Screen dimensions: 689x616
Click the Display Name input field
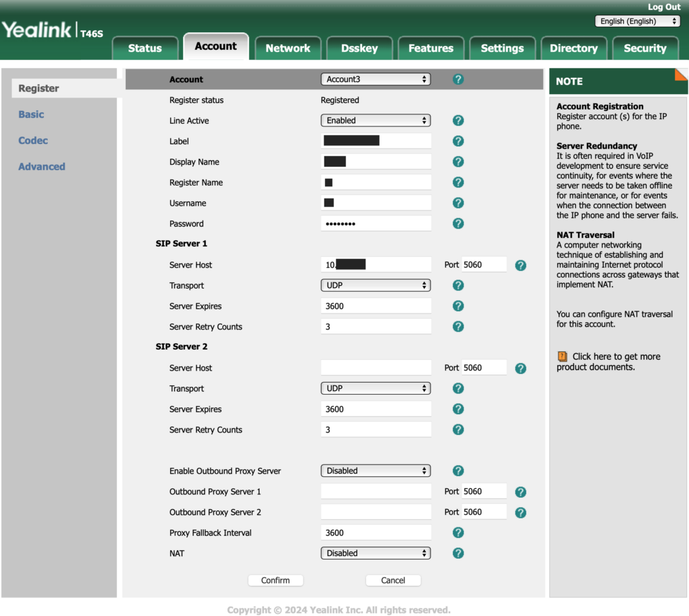(375, 161)
